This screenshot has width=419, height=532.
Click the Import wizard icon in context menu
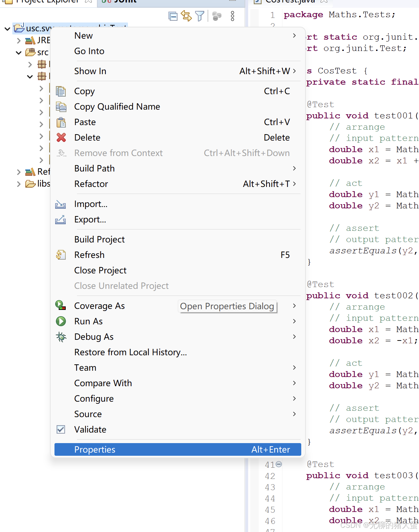tap(60, 204)
